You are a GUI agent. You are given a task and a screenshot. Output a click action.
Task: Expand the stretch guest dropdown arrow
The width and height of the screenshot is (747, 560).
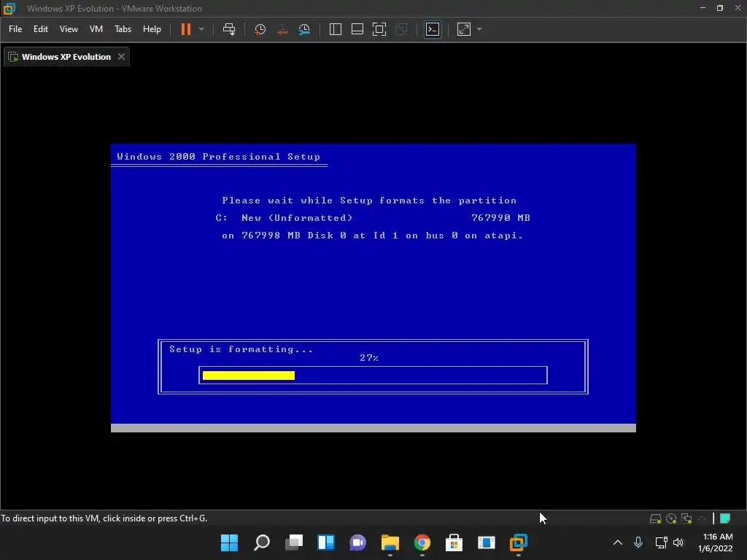(x=479, y=29)
